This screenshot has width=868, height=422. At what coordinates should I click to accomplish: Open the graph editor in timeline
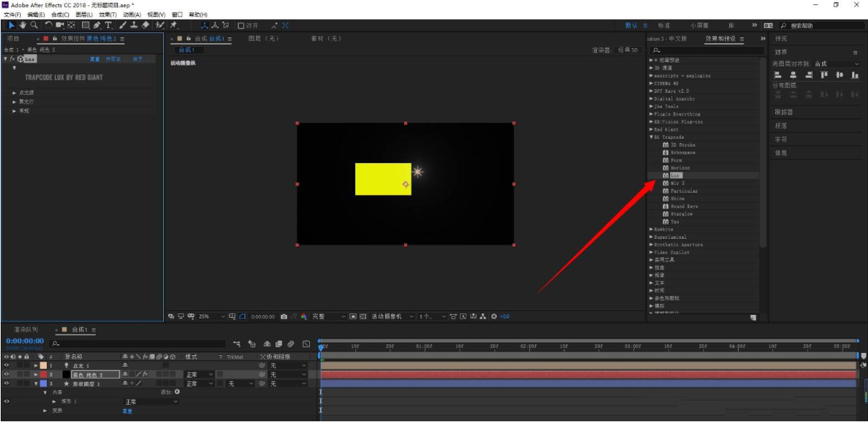point(306,344)
